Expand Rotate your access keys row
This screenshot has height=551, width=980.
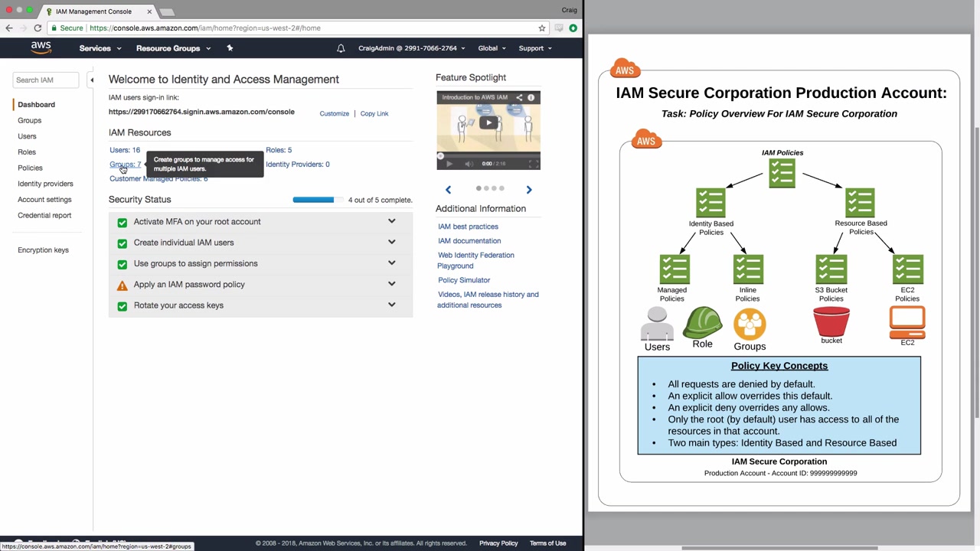391,305
